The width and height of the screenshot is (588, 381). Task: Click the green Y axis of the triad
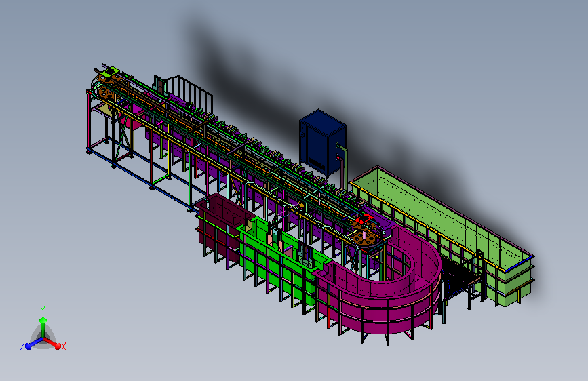point(43,326)
